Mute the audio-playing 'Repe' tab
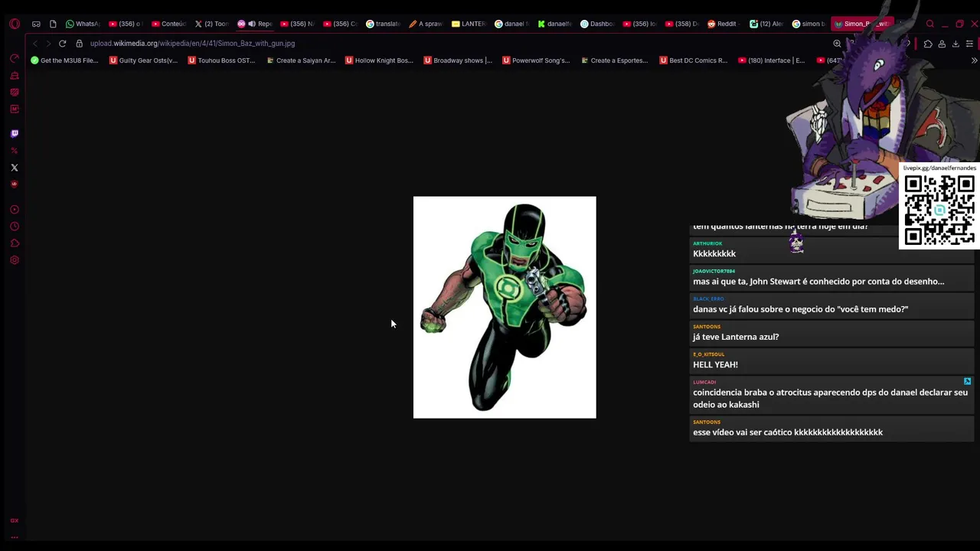The image size is (980, 551). 251,24
